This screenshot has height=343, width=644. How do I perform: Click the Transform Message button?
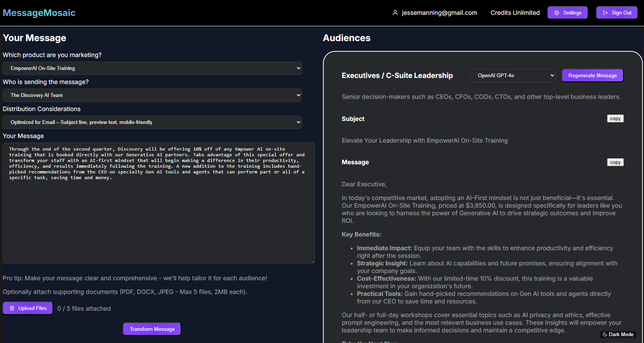coord(151,329)
